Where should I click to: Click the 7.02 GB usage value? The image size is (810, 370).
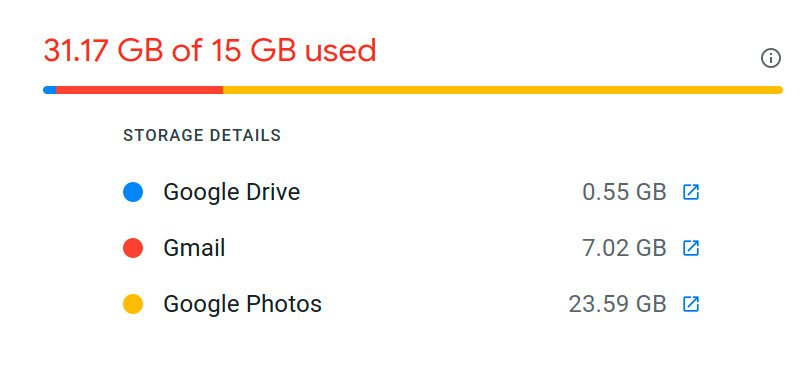point(624,248)
